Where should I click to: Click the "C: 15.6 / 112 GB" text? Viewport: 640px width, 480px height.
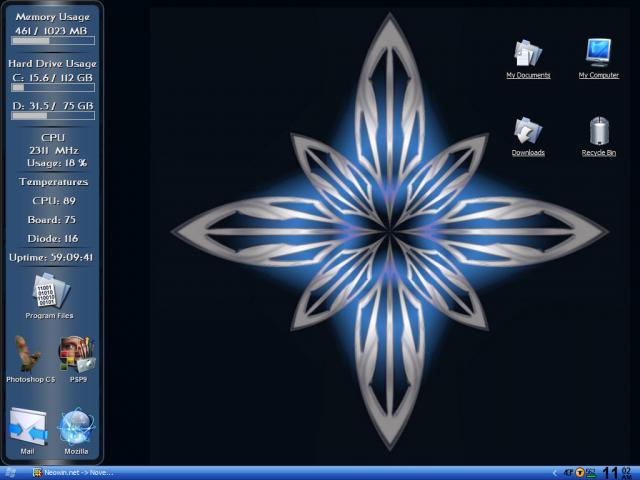53,78
